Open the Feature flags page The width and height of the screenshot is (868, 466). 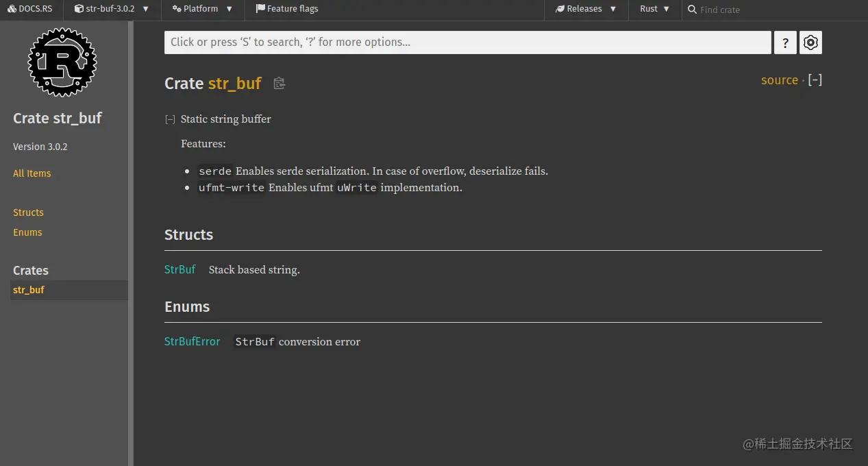pos(287,9)
